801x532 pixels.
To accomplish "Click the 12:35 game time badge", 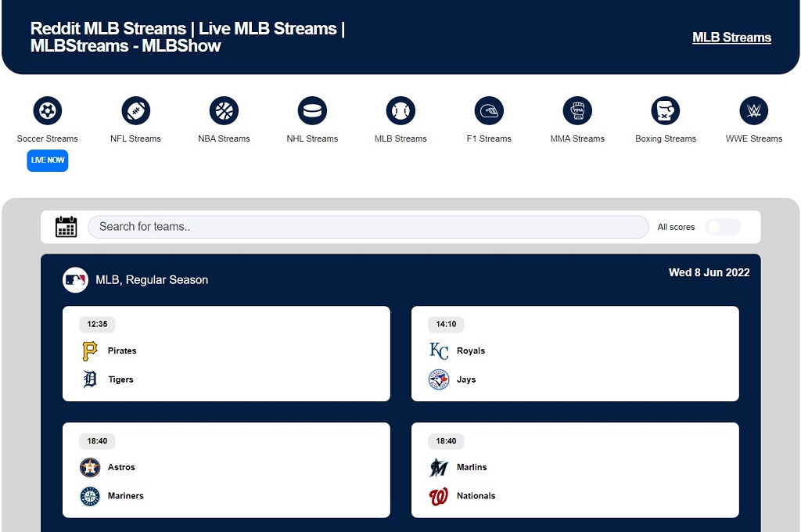I will [97, 324].
